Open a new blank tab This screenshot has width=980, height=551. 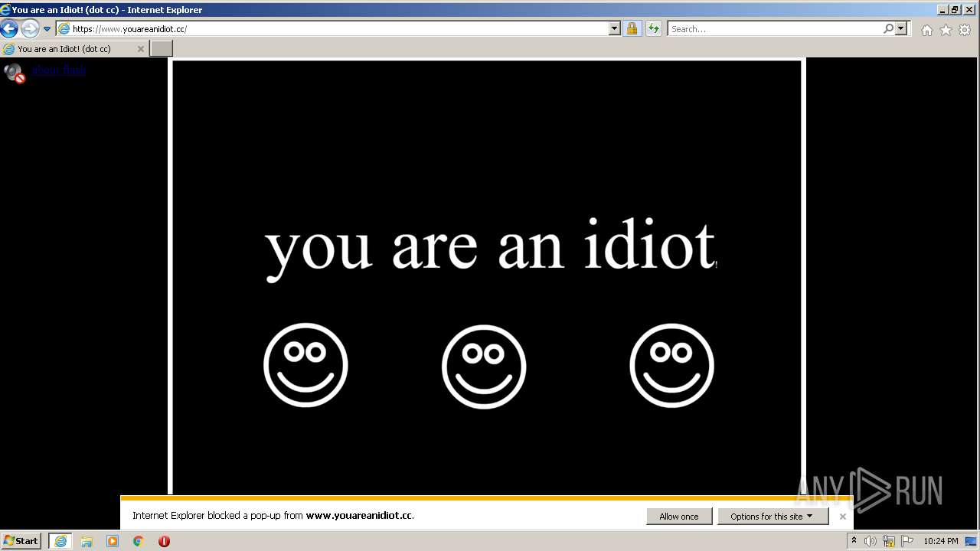[x=161, y=48]
